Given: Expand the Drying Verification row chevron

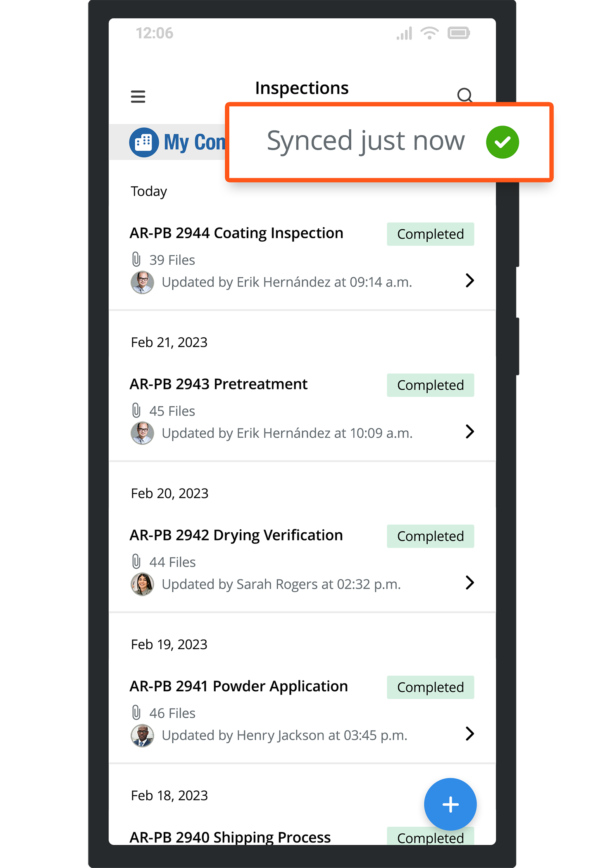Looking at the screenshot, I should point(469,583).
